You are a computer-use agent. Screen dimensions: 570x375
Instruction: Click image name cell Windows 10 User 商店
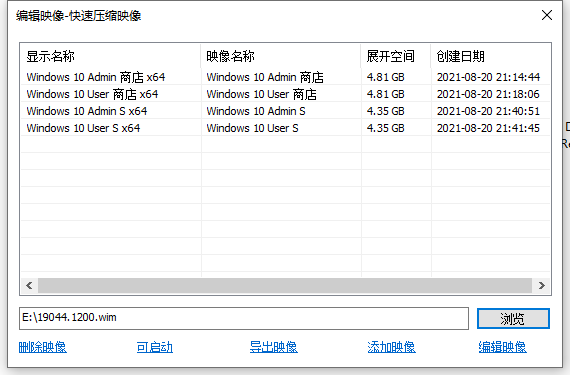(261, 94)
